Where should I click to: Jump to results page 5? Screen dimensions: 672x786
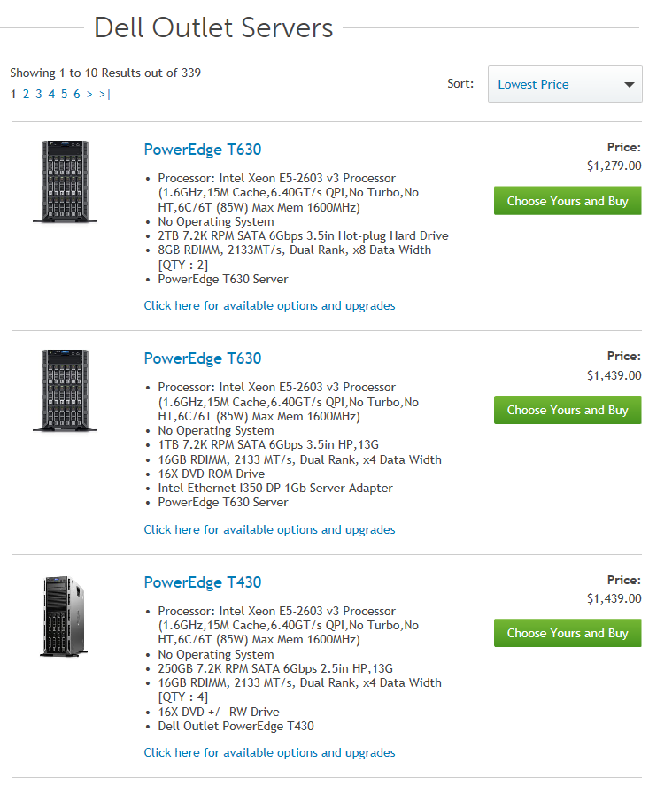pyautogui.click(x=65, y=94)
